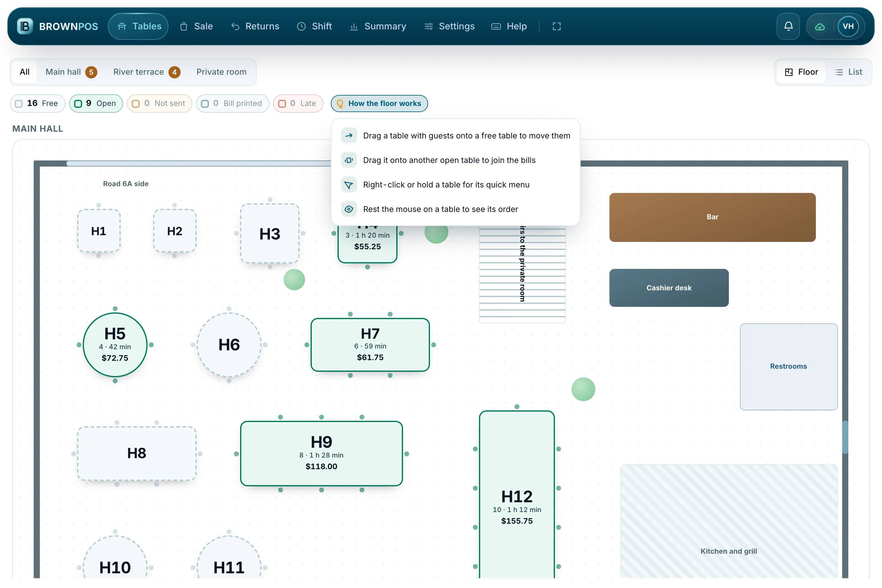882x588 pixels.
Task: Open table H9 order
Action: click(321, 453)
